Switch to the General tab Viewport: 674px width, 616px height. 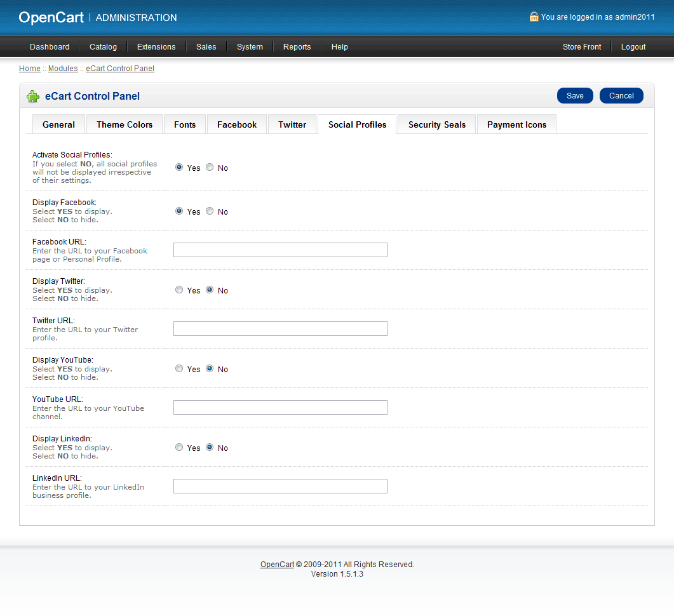coord(59,124)
